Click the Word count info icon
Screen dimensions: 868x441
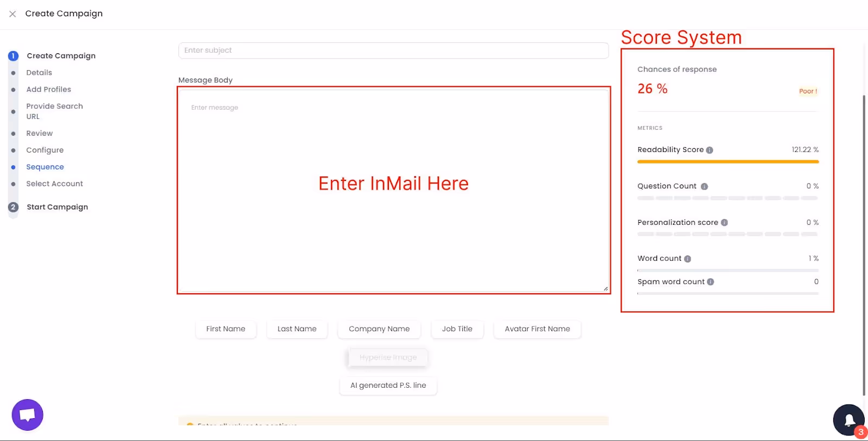[687, 259]
